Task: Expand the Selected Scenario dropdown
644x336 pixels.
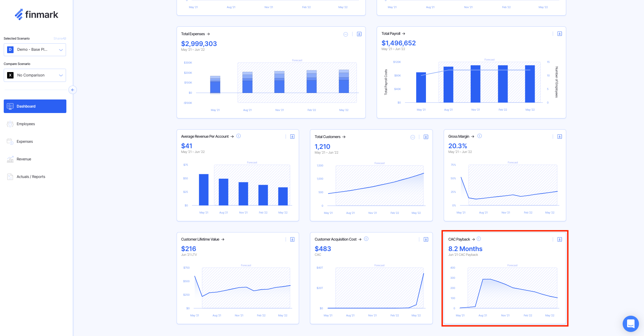Action: coord(35,50)
